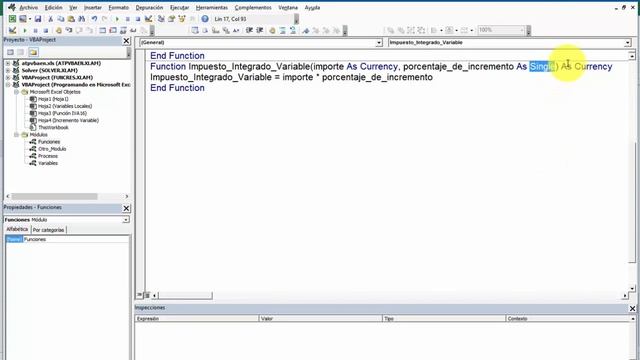Open the Archivo menu
This screenshot has height=360, width=640.
tap(29, 7)
